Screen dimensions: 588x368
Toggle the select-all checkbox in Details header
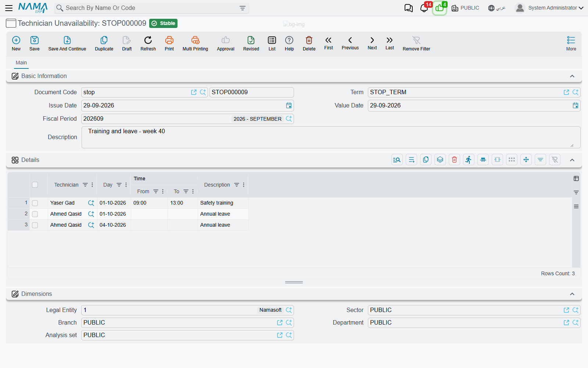[35, 185]
